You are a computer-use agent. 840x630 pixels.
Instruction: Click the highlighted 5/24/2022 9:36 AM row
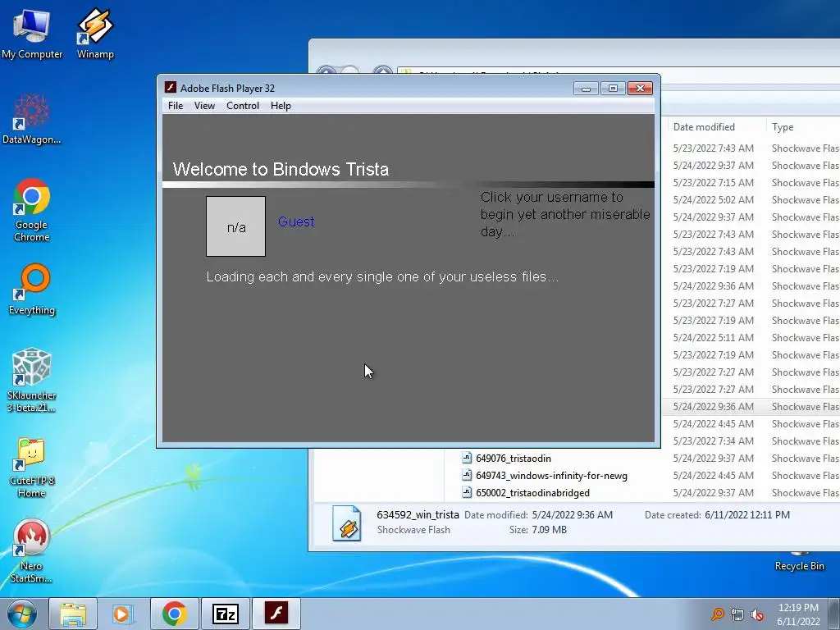751,407
